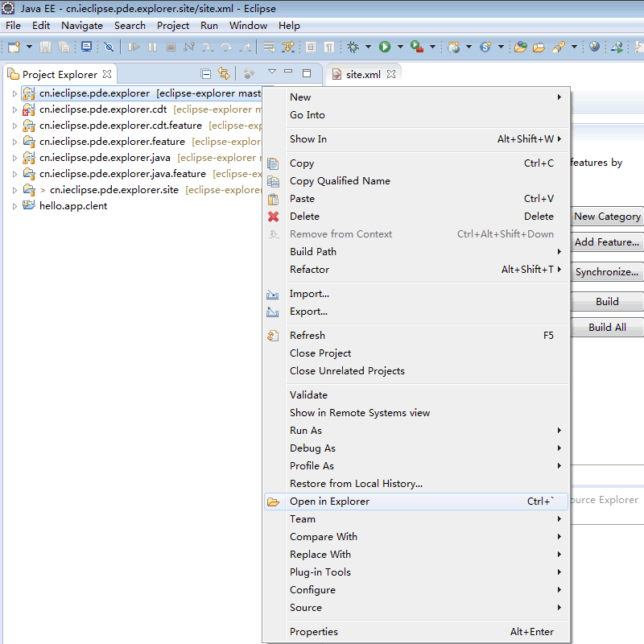The height and width of the screenshot is (644, 644).
Task: Select Restore from Local History entry
Action: (x=416, y=484)
